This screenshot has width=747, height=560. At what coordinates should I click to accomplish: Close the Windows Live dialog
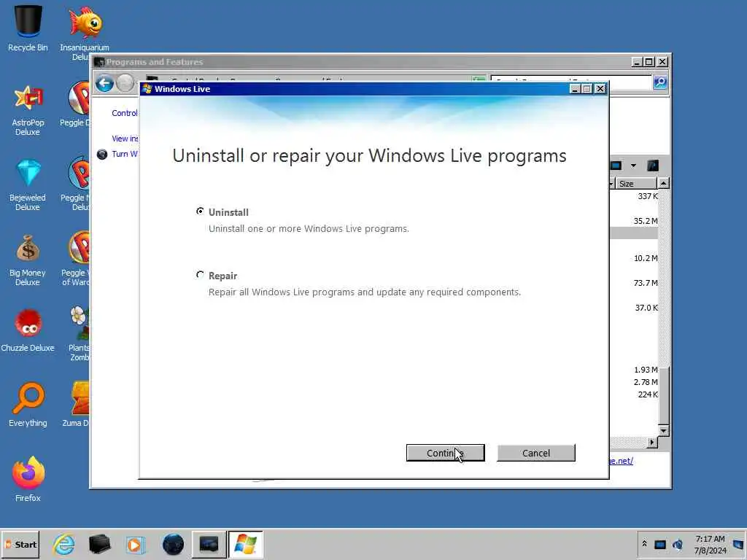[600, 88]
